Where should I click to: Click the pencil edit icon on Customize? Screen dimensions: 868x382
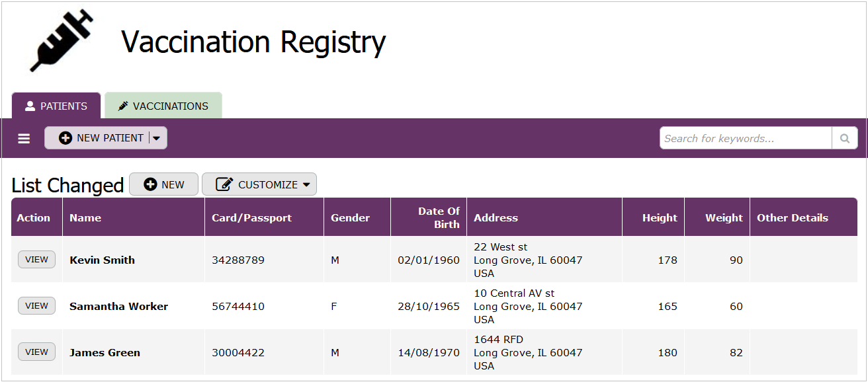point(225,184)
